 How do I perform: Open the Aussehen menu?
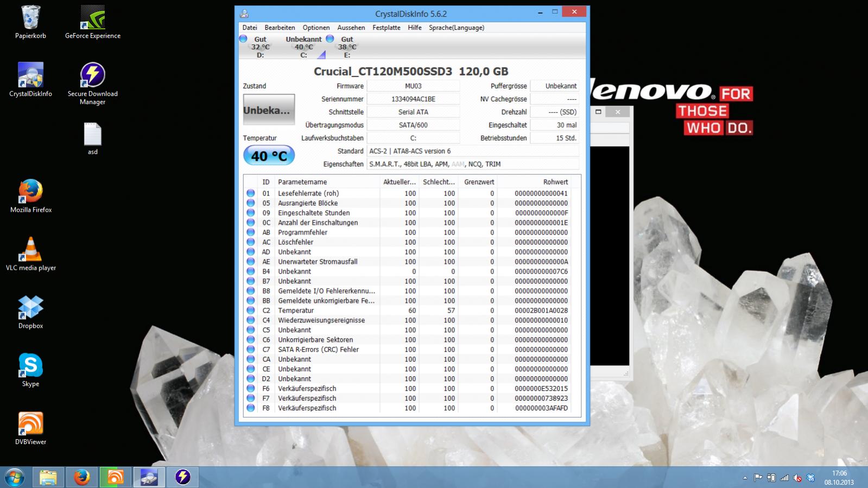tap(351, 28)
